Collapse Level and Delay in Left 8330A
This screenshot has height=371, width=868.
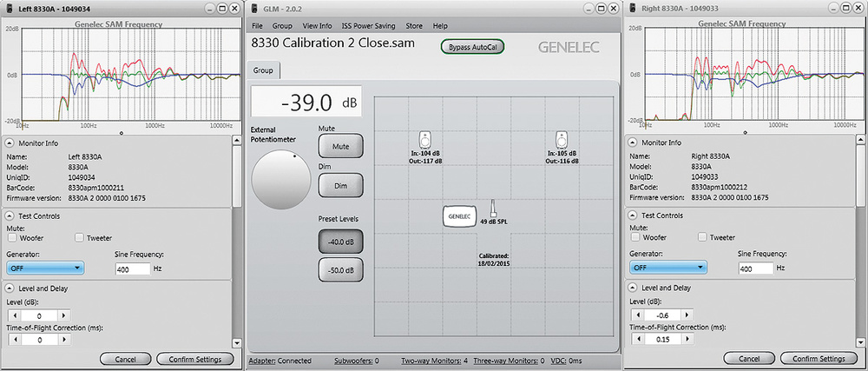[10, 288]
